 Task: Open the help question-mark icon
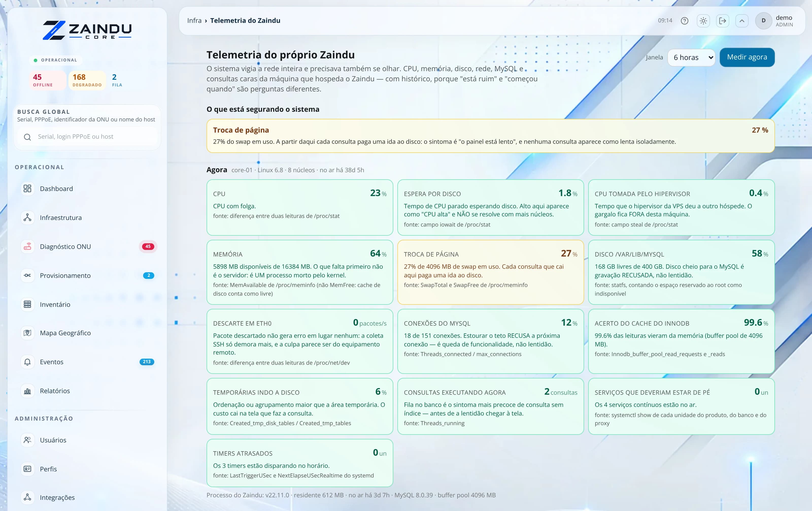click(684, 21)
